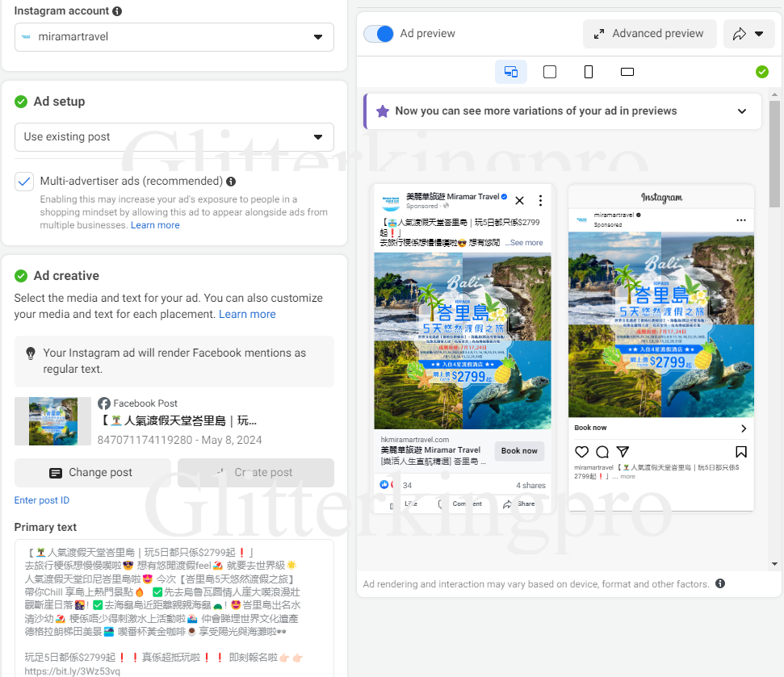Click the Miramar Travel page avatar in Facebook preview
This screenshot has width=784, height=677.
click(x=391, y=201)
